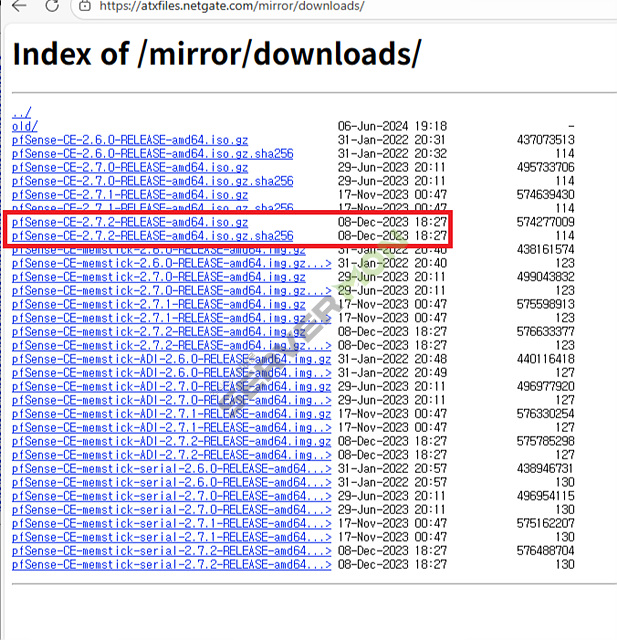Select the file size '499043832'
Viewport: 617px width, 640px height.
[546, 277]
